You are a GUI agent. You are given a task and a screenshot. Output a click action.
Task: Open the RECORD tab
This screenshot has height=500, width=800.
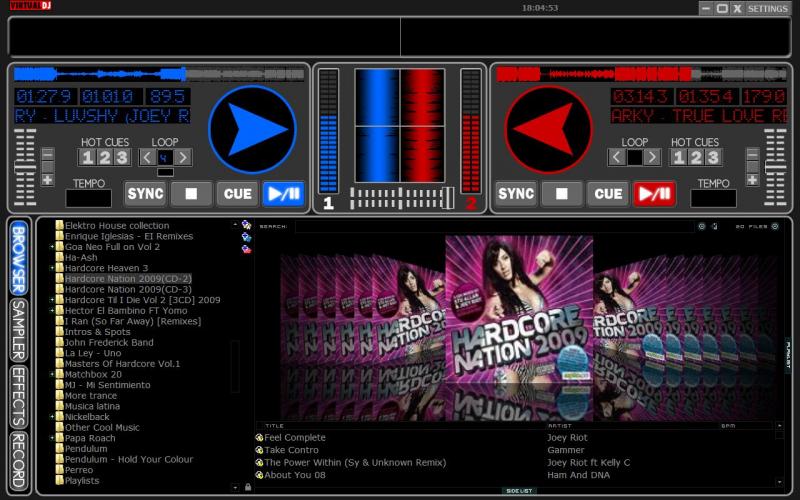coord(19,461)
